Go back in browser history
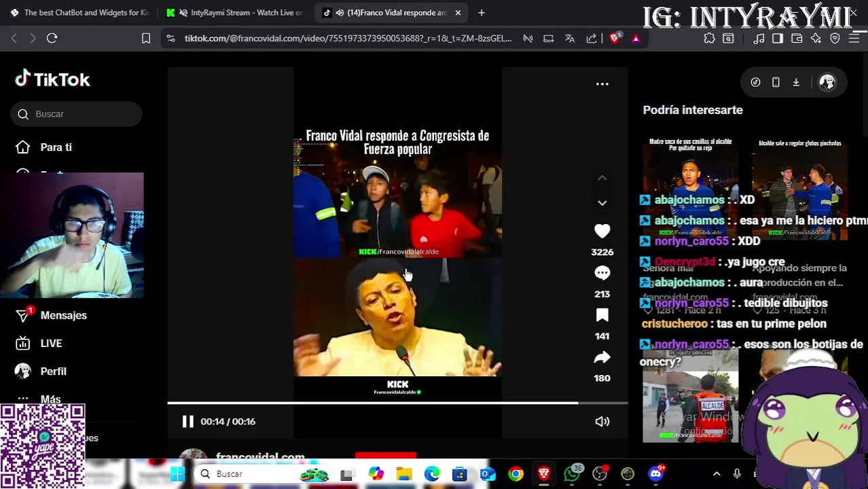 pyautogui.click(x=14, y=39)
